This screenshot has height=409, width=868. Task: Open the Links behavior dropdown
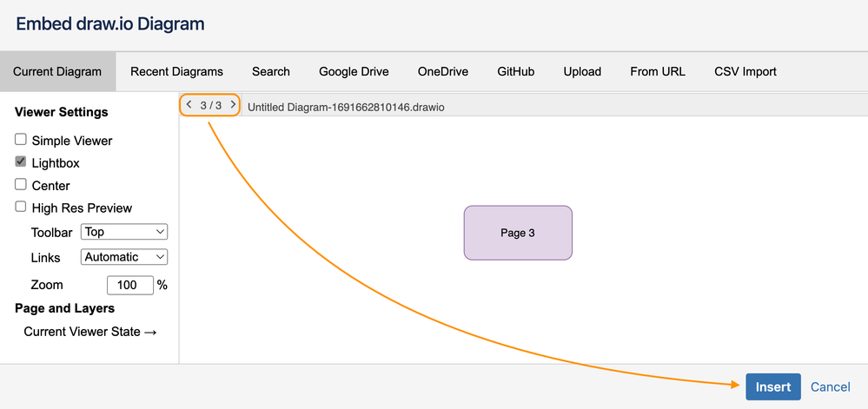click(x=124, y=257)
